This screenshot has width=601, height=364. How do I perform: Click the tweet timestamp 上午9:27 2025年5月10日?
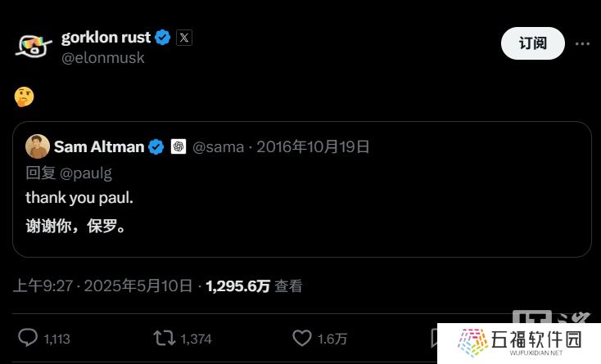(102, 286)
